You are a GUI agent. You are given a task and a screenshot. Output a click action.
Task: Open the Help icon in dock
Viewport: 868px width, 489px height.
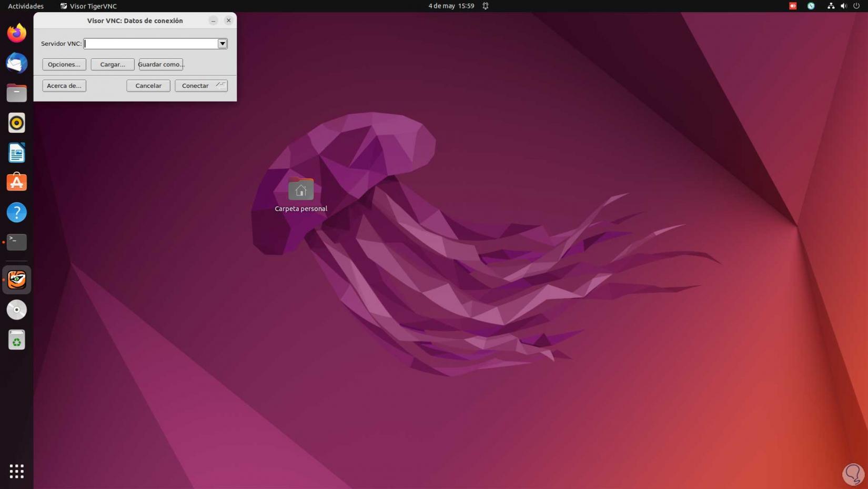click(x=17, y=213)
